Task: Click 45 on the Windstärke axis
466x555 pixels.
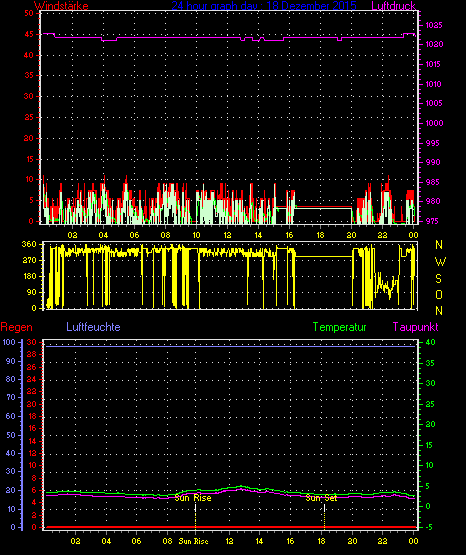Action: coord(29,34)
